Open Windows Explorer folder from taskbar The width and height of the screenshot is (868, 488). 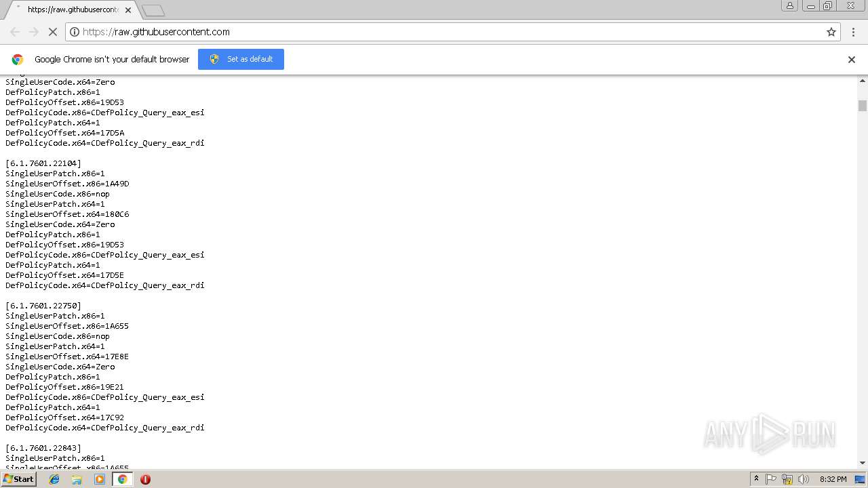(77, 479)
